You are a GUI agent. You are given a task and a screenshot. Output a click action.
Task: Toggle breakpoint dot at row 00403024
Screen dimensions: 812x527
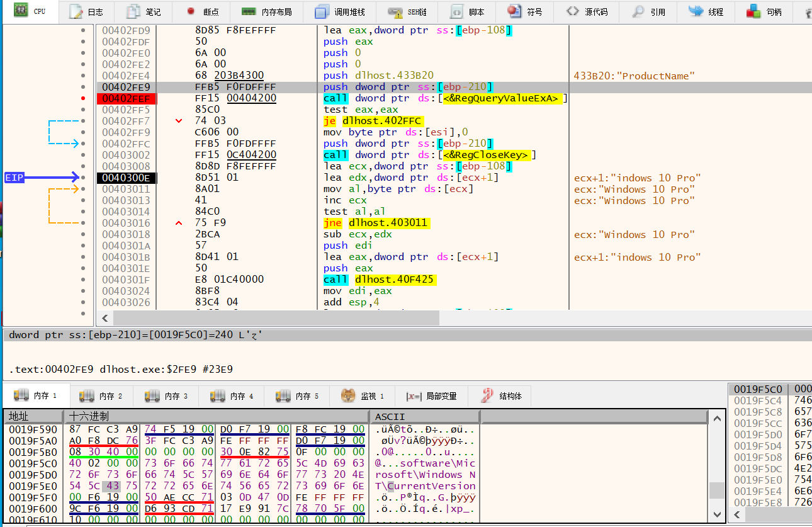83,291
